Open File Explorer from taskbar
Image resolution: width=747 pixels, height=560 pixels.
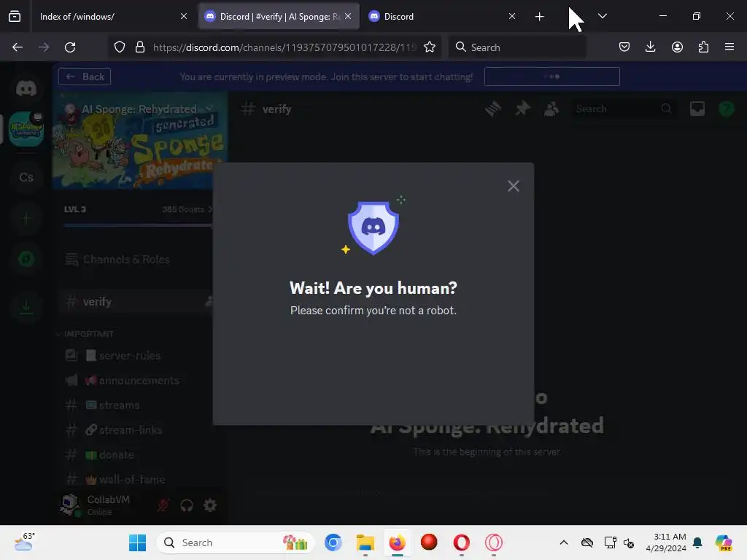pyautogui.click(x=365, y=542)
